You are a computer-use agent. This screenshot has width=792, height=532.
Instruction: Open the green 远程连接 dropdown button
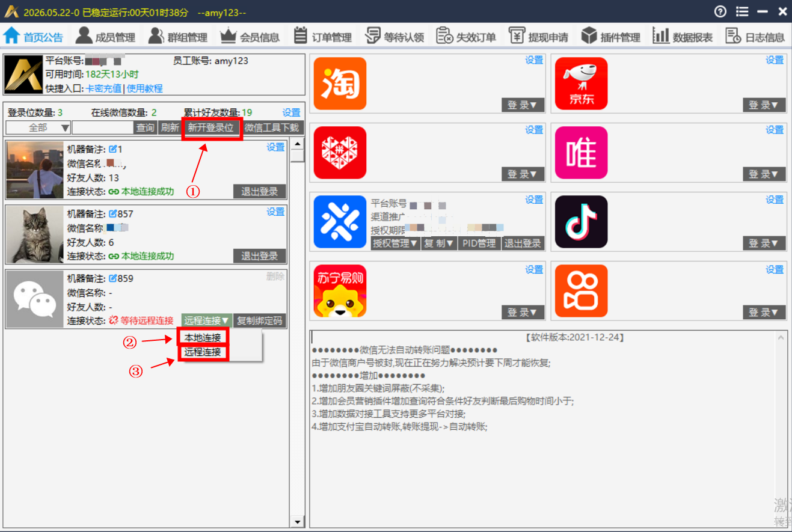pos(206,320)
